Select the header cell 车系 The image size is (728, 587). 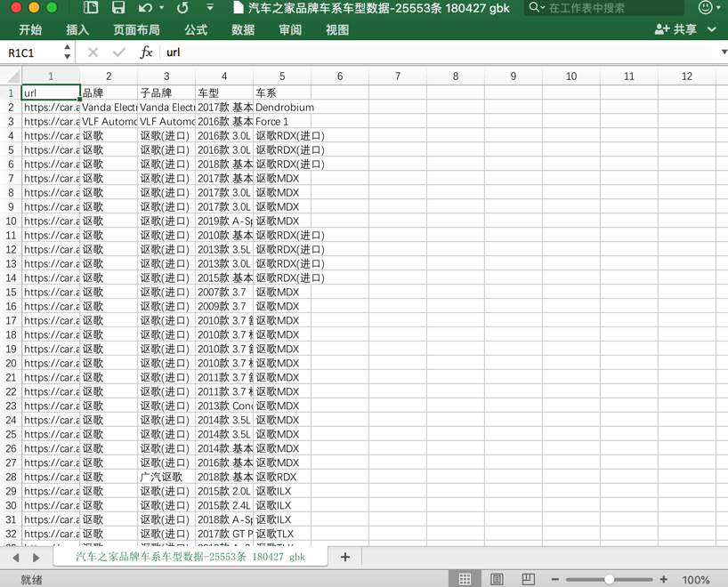point(282,92)
